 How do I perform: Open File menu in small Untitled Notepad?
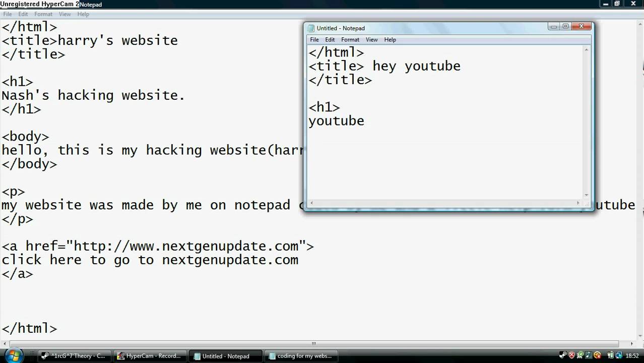[x=314, y=39]
